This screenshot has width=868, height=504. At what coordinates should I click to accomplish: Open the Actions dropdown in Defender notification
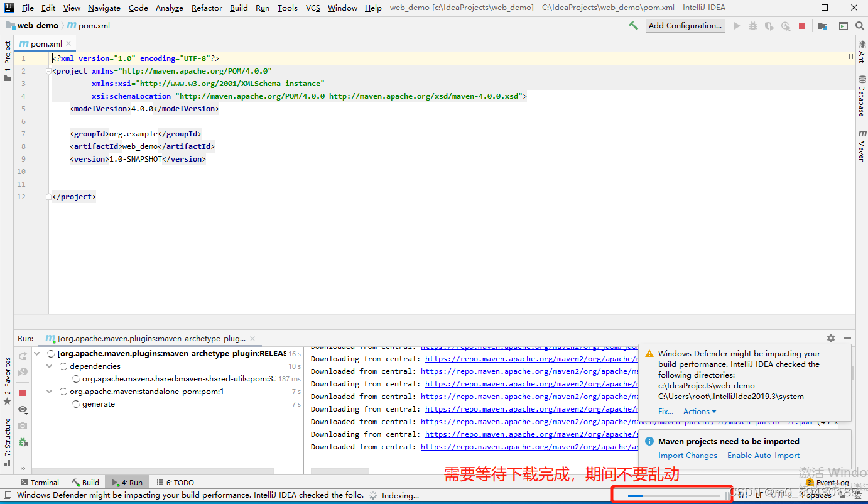[699, 412]
